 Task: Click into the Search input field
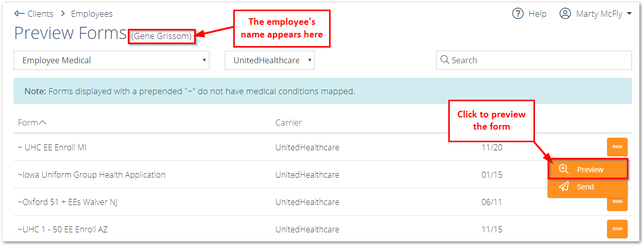(x=534, y=60)
